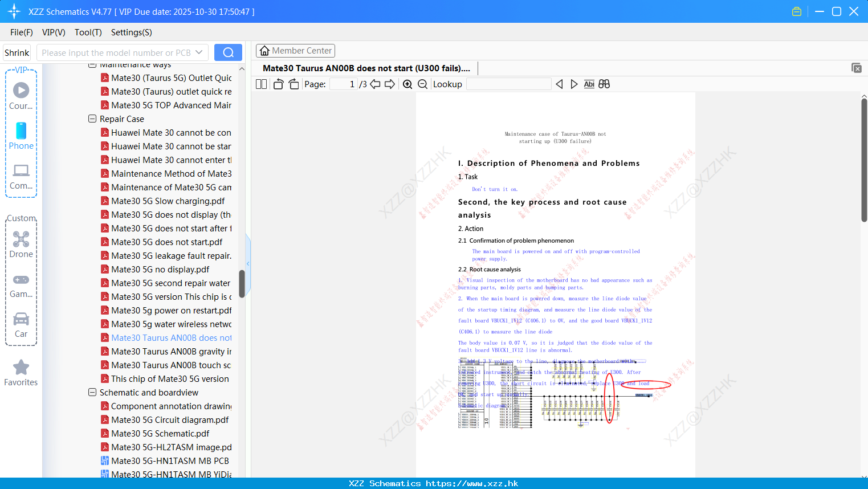The image size is (868, 489).
Task: Collapse the Maintenance ways folder
Action: click(x=92, y=66)
